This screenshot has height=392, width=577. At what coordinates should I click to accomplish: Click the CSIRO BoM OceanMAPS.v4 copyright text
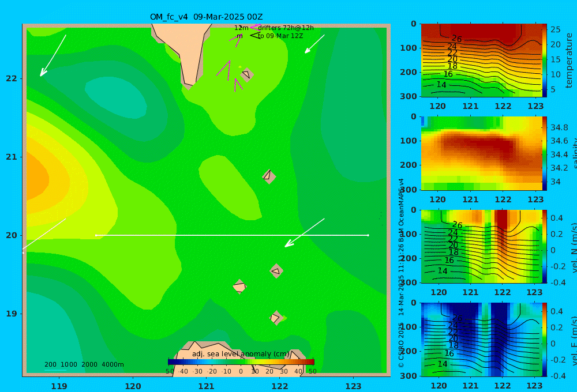[401, 273]
